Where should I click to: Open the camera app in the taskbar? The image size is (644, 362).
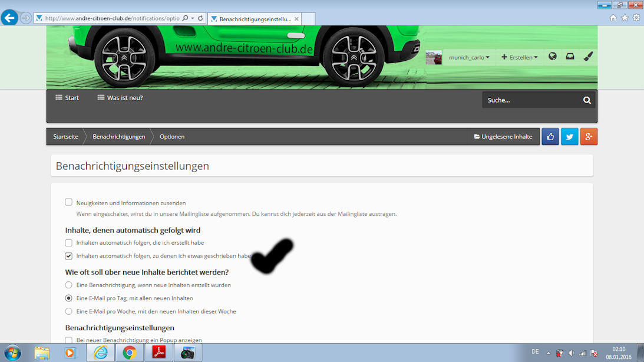click(x=188, y=353)
